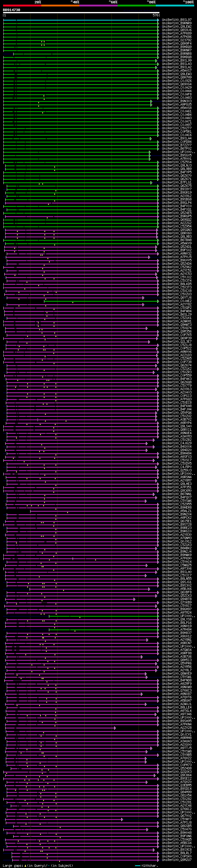Select the UniRef100_Q7XKB9 entry

(x=177, y=603)
